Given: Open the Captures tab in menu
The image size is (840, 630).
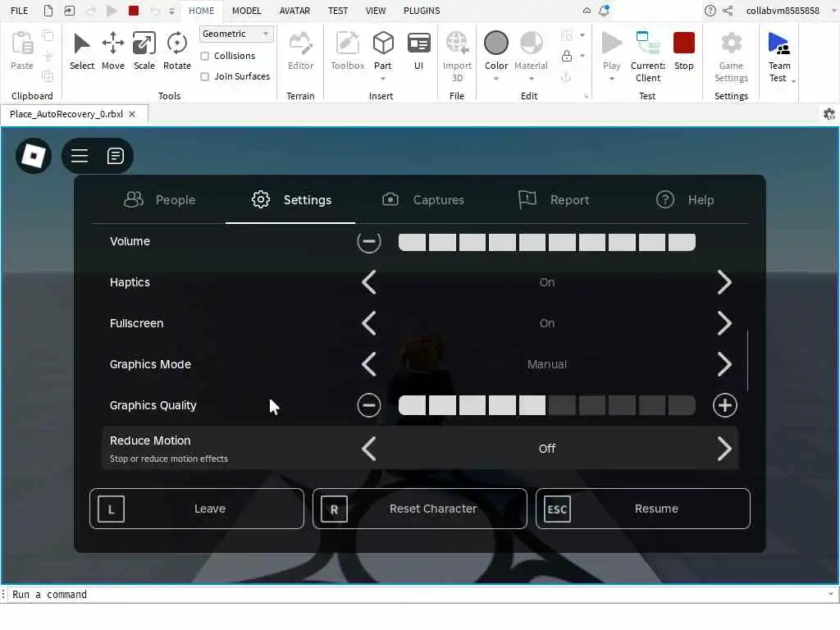Looking at the screenshot, I should (x=423, y=200).
